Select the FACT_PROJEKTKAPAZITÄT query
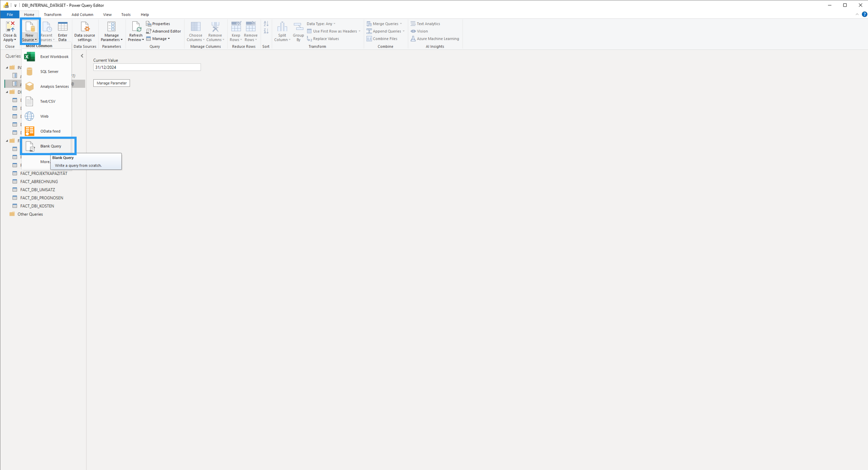 [x=43, y=173]
